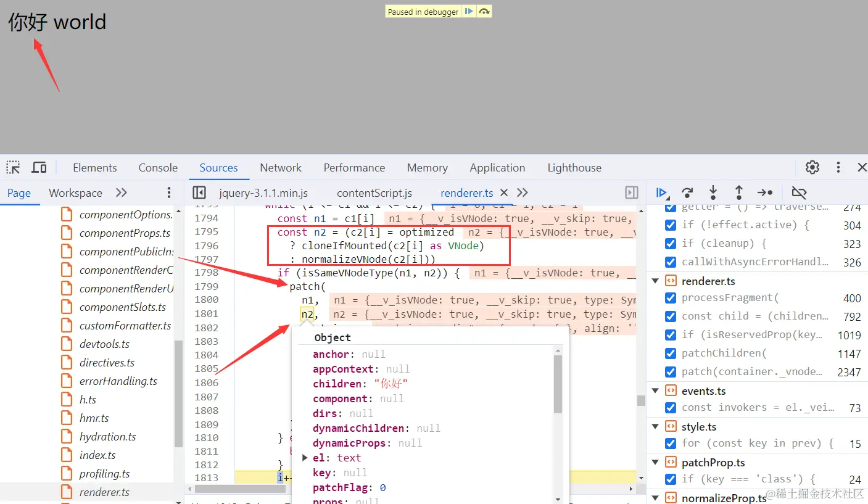The image size is (868, 504).
Task: Open DevTools settings gear
Action: 812,167
